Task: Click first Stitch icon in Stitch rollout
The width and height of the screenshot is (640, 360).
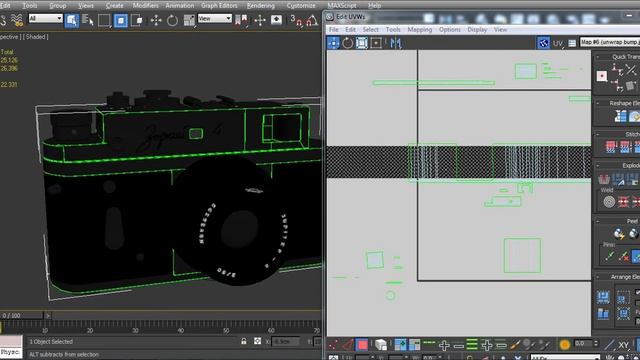Action: point(611,147)
